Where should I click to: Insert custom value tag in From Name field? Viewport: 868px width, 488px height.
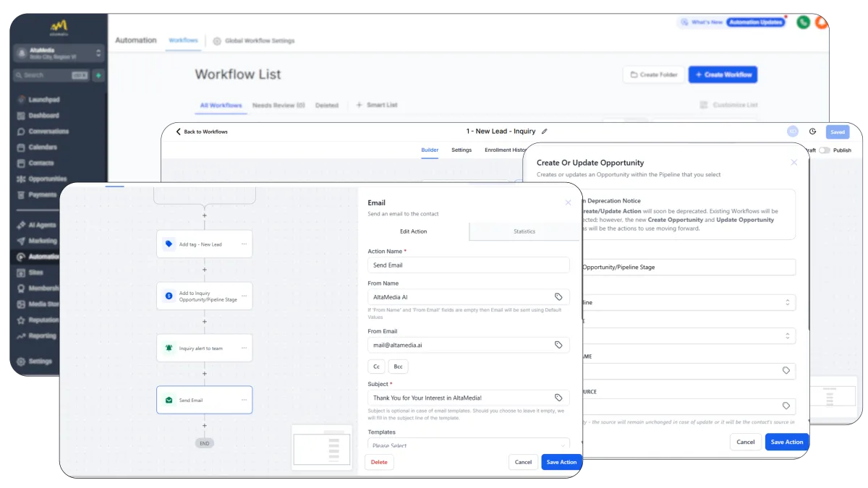coord(558,297)
